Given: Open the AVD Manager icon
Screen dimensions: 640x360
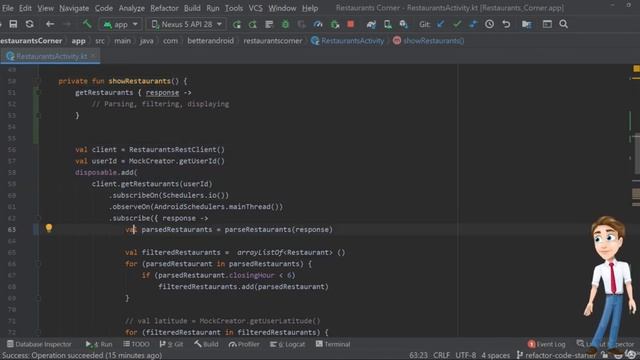Looking at the screenshot, I should click(387, 24).
